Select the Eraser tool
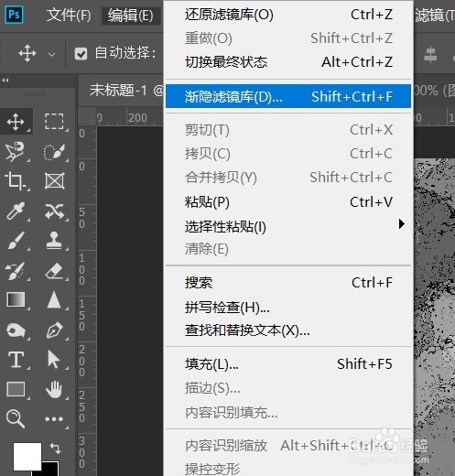The height and width of the screenshot is (476, 455). pyautogui.click(x=54, y=271)
